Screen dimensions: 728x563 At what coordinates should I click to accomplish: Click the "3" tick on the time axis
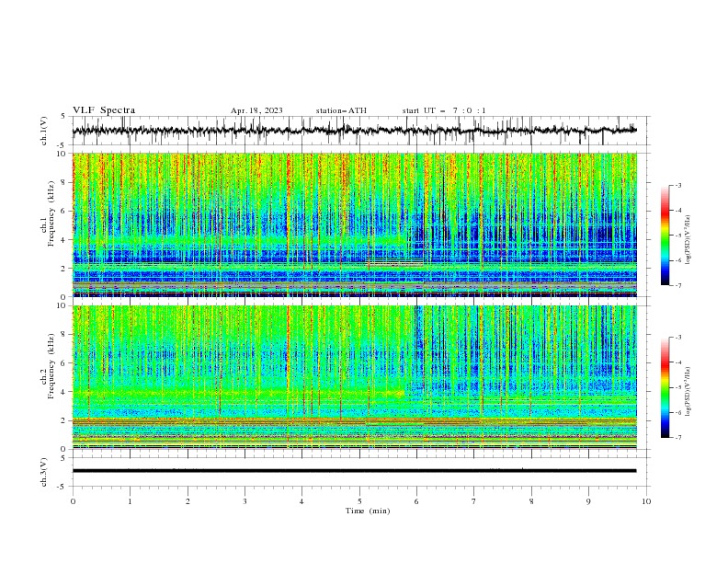coord(245,501)
